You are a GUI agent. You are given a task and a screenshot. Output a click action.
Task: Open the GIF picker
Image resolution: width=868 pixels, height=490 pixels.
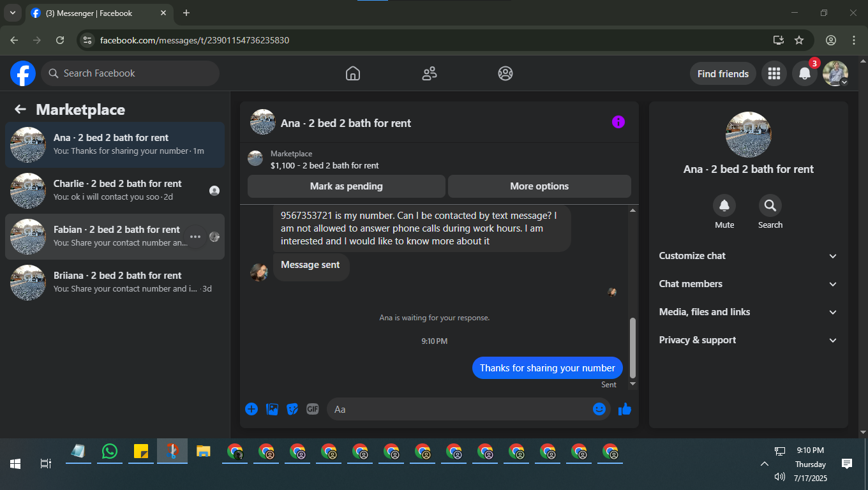click(x=312, y=409)
